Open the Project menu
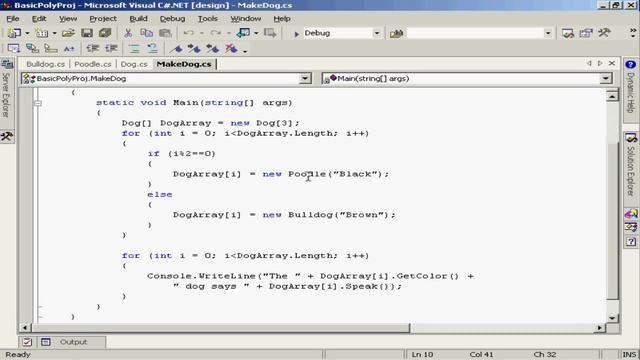Viewport: 640px width, 360px height. (103, 19)
